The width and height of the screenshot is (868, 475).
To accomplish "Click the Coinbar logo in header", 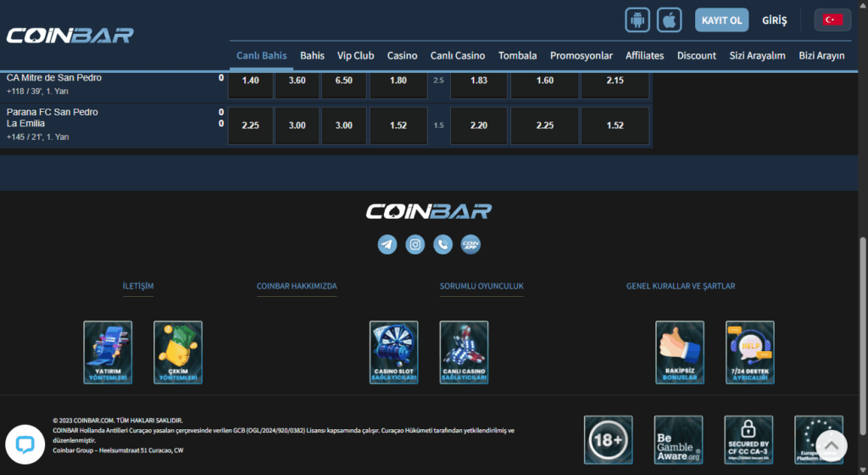I will pyautogui.click(x=70, y=36).
